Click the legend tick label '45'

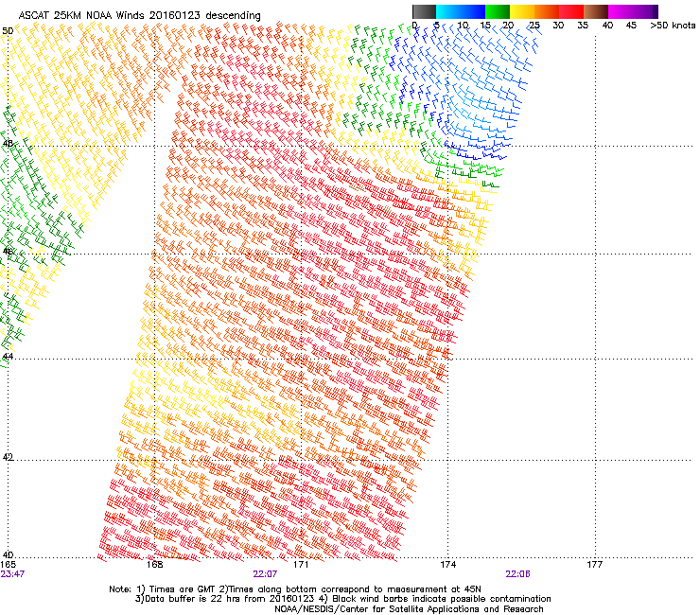pos(631,26)
